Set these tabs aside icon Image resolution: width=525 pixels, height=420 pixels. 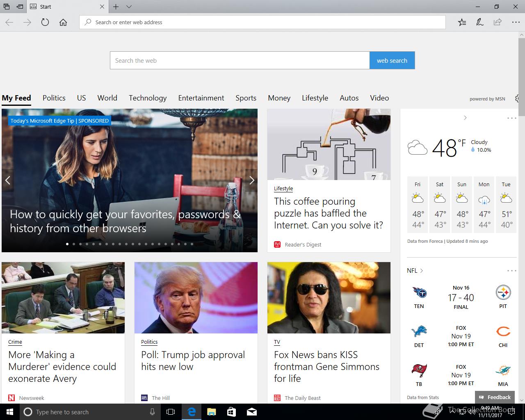click(20, 7)
